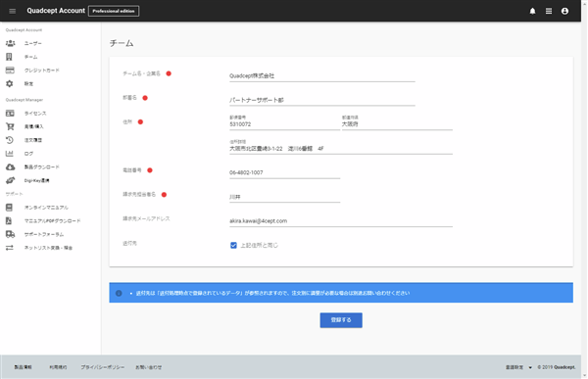Open the notifications bell

532,11
